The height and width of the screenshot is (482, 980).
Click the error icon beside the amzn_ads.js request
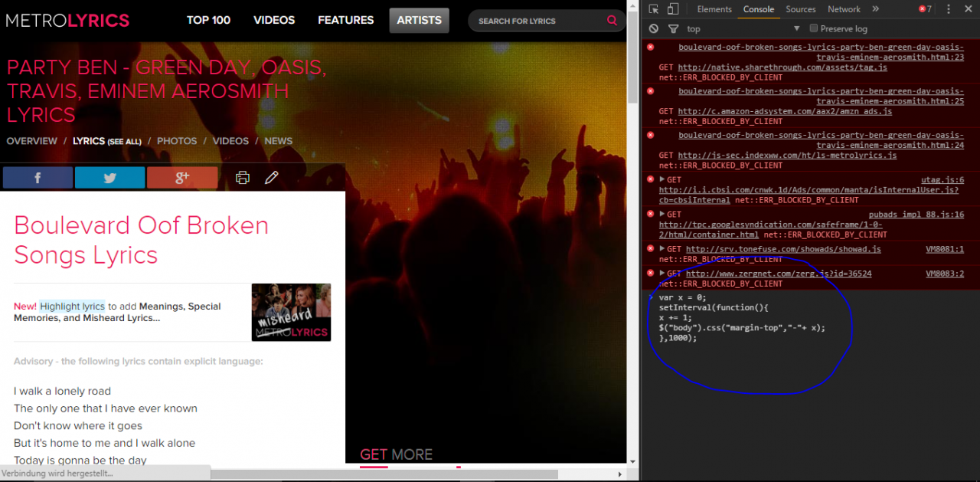[651, 91]
